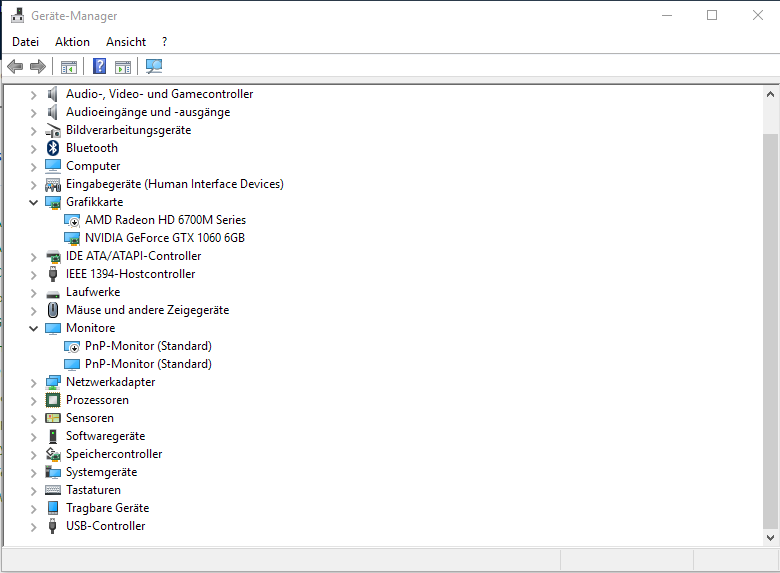Click the USB-Controller plug icon
The height and width of the screenshot is (573, 780).
53,526
